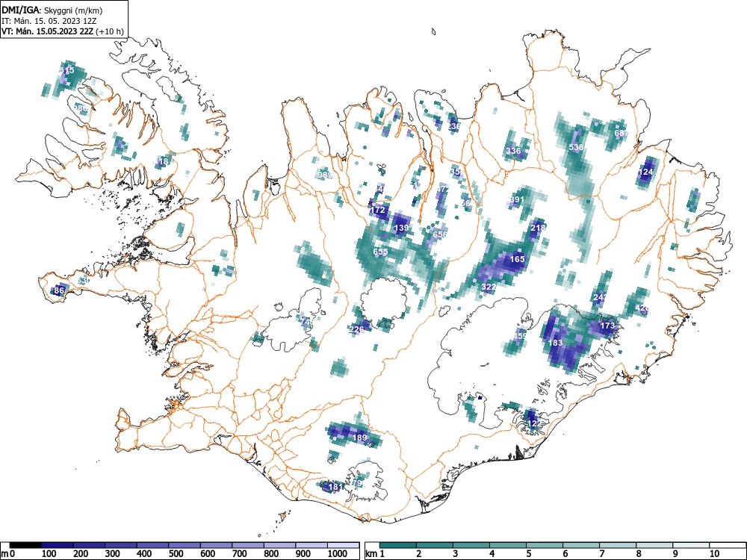Click the map value '391'
The width and height of the screenshot is (747, 560).
[x=517, y=199]
